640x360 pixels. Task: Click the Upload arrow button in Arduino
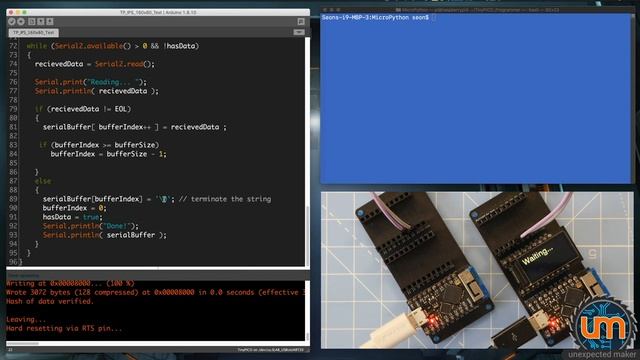(21, 22)
